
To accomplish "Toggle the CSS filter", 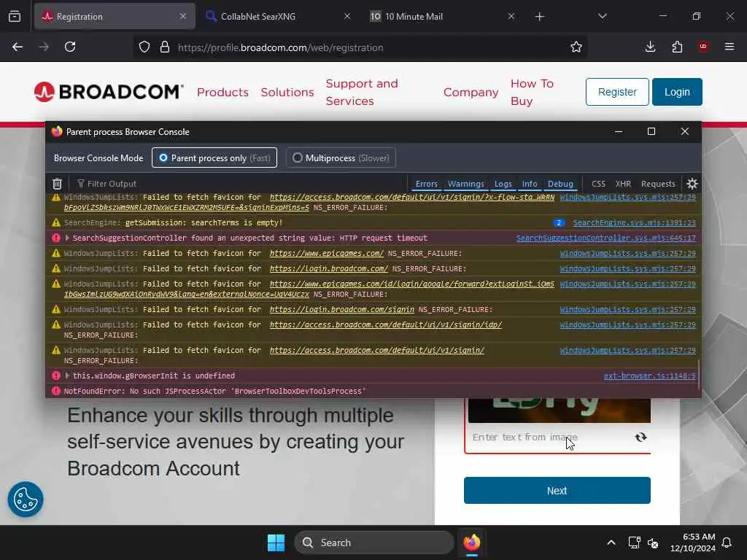I will point(598,184).
